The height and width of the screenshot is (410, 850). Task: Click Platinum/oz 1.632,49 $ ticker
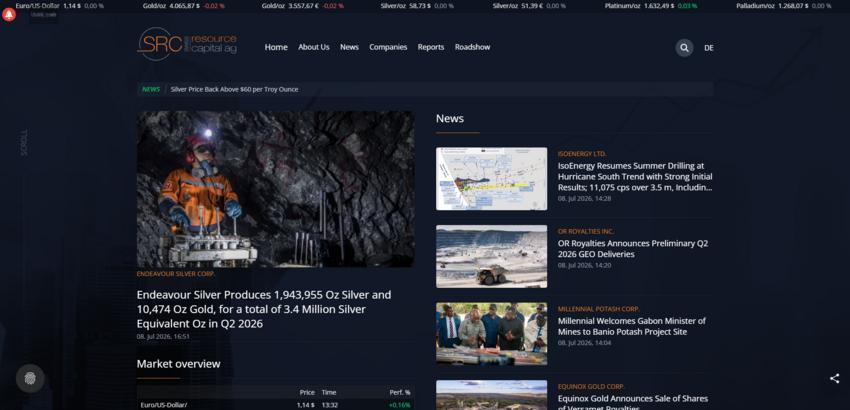(x=651, y=6)
